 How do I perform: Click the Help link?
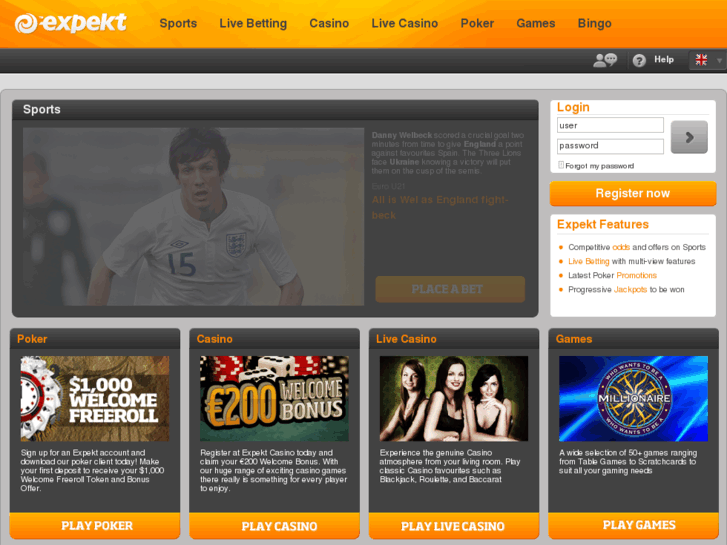click(x=663, y=59)
